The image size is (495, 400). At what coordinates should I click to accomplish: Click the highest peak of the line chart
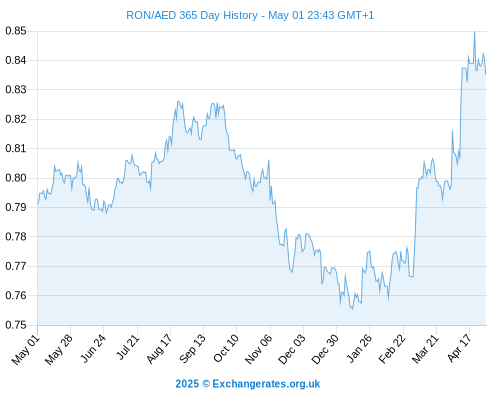pyautogui.click(x=474, y=32)
